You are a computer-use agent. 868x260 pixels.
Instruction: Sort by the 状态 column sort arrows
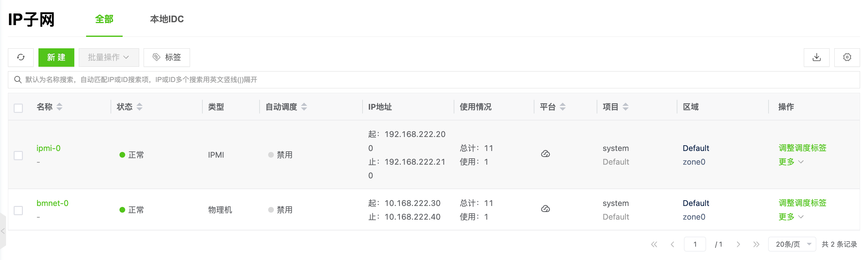coord(139,107)
